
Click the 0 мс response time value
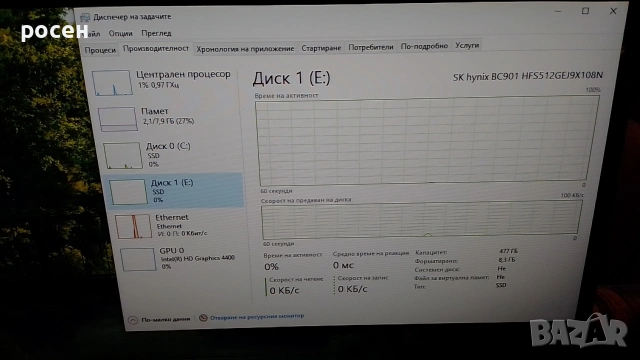(343, 265)
